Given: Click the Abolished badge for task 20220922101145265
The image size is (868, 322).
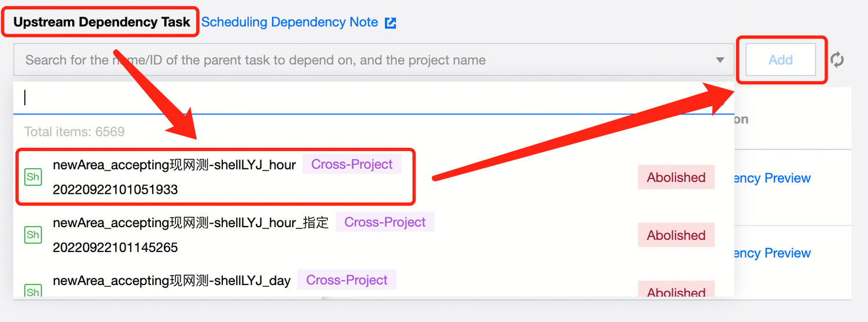Looking at the screenshot, I should (676, 235).
